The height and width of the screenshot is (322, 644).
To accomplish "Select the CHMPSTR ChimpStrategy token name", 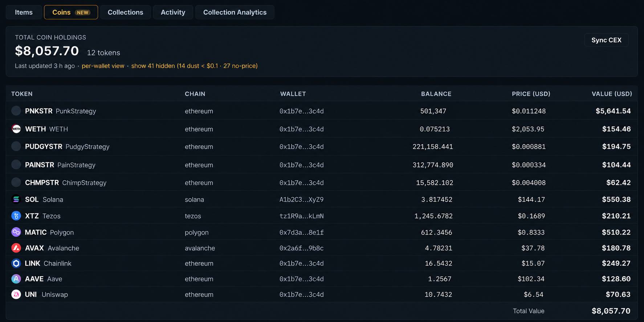I will click(66, 182).
